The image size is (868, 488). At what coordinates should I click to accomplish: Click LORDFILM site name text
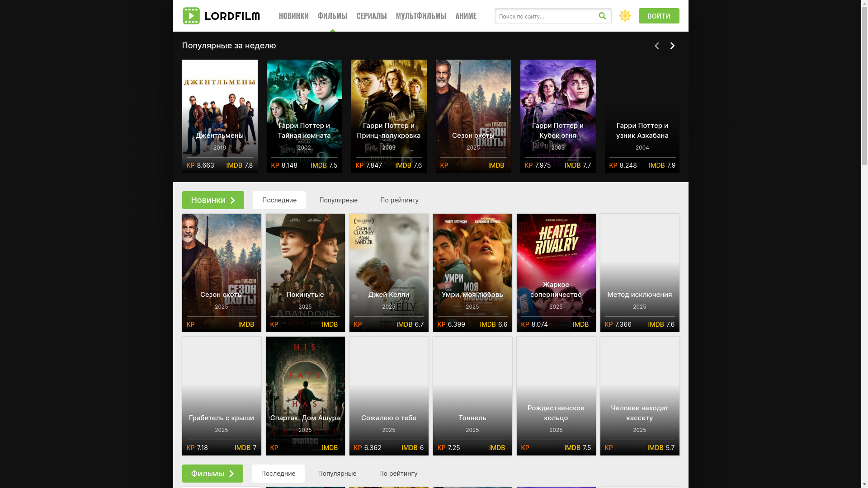(x=232, y=16)
